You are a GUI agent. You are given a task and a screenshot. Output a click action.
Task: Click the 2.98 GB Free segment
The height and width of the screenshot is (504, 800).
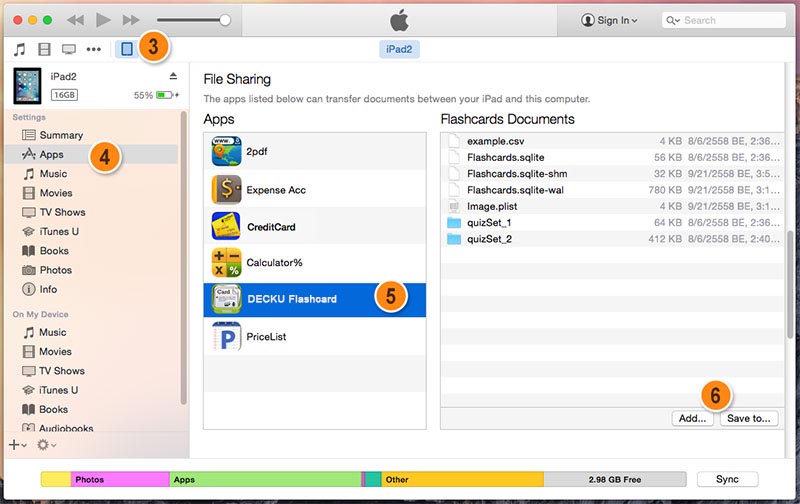[615, 480]
